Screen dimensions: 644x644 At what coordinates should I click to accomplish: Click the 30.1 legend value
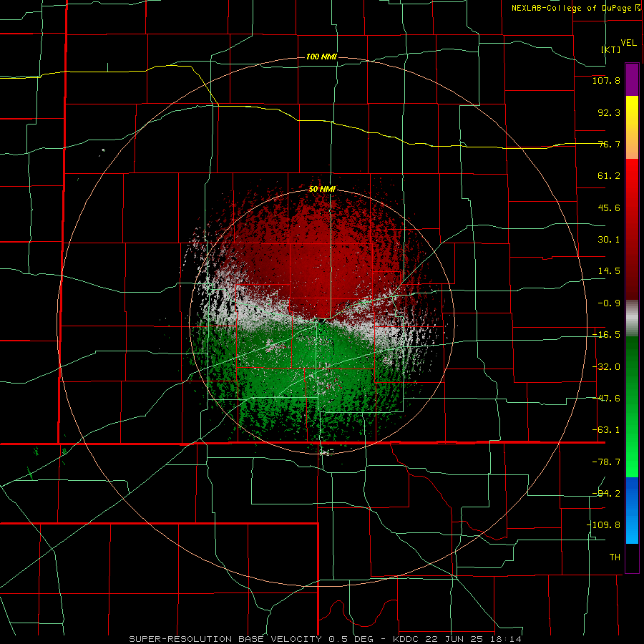[x=609, y=240]
